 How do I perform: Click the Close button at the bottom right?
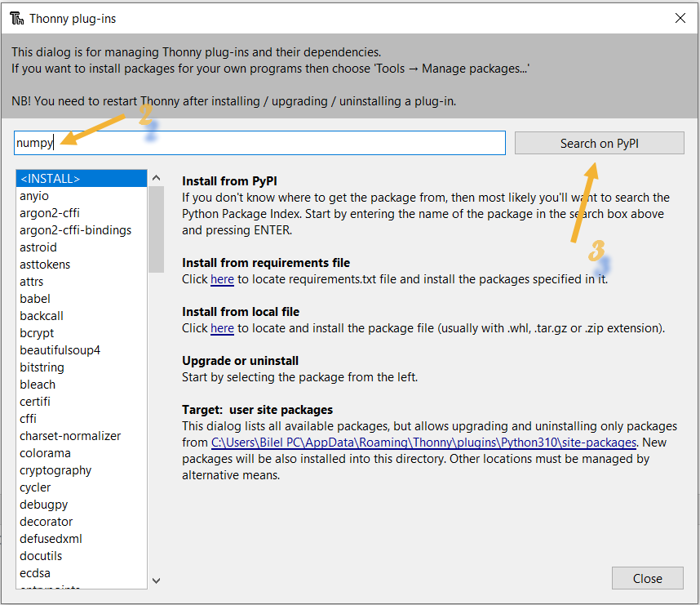647,578
